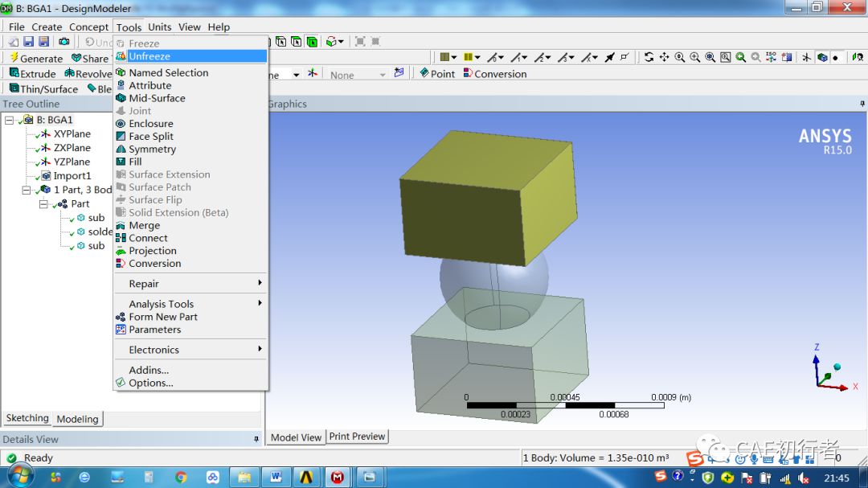This screenshot has height=488, width=868.
Task: Select the Rotate view icon
Action: [649, 57]
